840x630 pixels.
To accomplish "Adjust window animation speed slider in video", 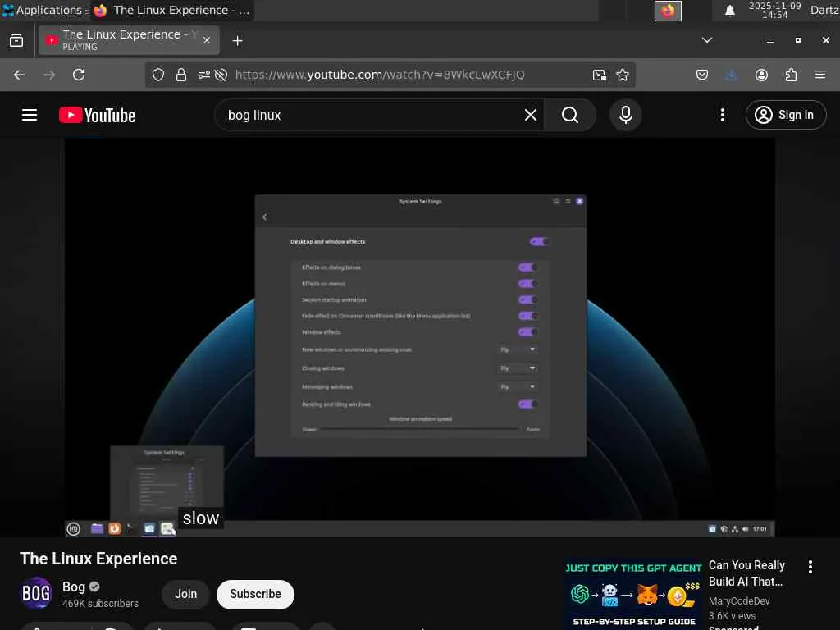I will pyautogui.click(x=419, y=429).
